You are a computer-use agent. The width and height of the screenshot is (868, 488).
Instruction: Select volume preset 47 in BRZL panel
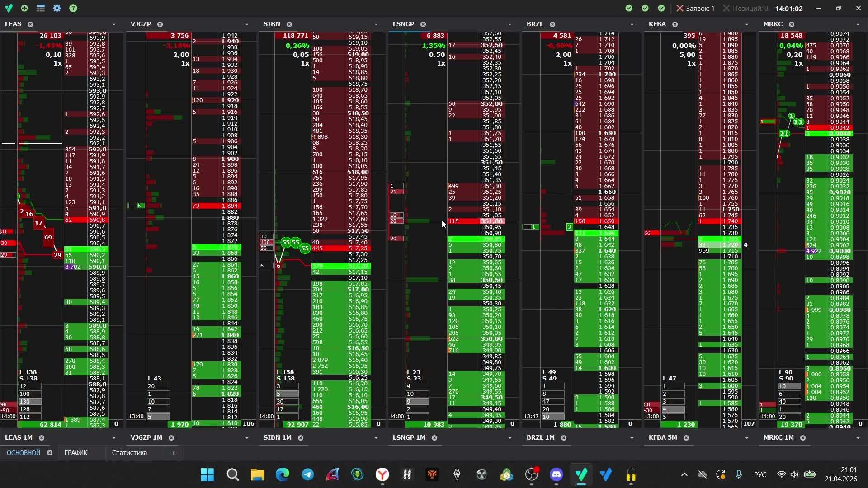coord(552,402)
